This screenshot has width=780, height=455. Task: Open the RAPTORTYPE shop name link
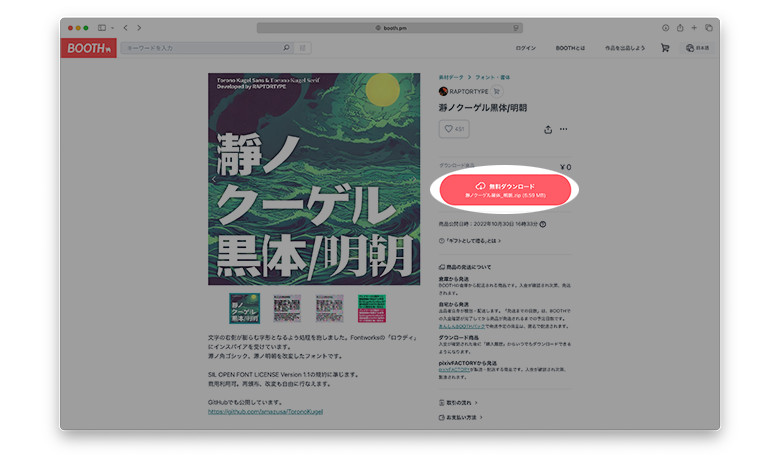coord(469,91)
